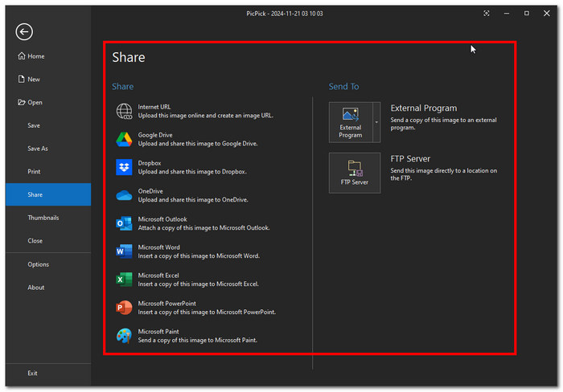Close the PicPick window
The height and width of the screenshot is (392, 563).
point(546,14)
